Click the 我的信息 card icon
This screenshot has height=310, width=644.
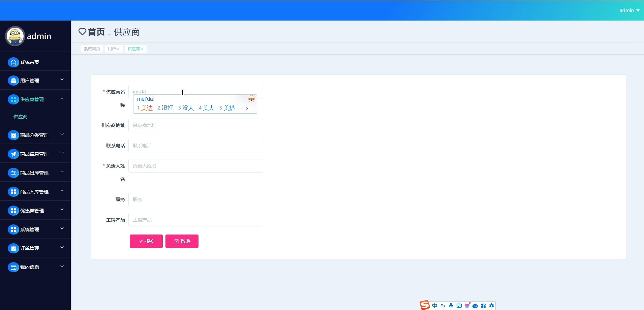(13, 267)
